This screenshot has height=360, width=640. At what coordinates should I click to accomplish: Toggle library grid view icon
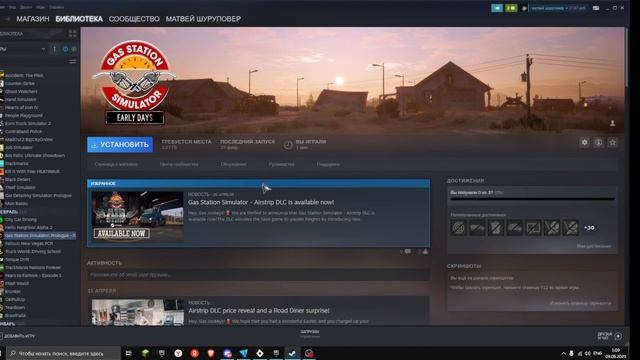tap(72, 34)
